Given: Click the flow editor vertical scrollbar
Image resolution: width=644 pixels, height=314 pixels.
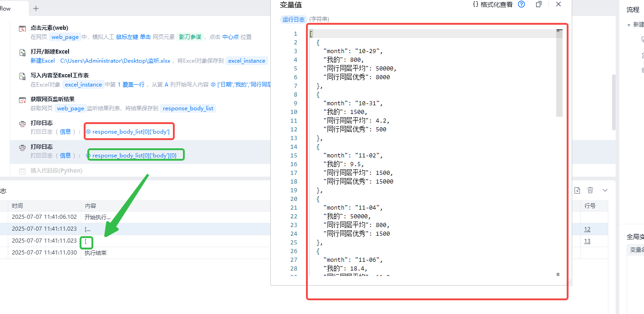Looking at the screenshot, I should 614,102.
